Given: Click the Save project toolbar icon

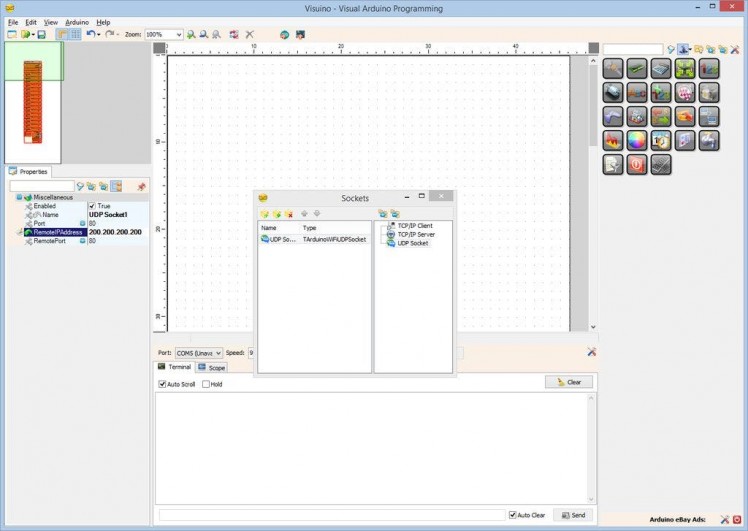Looking at the screenshot, I should pyautogui.click(x=41, y=34).
